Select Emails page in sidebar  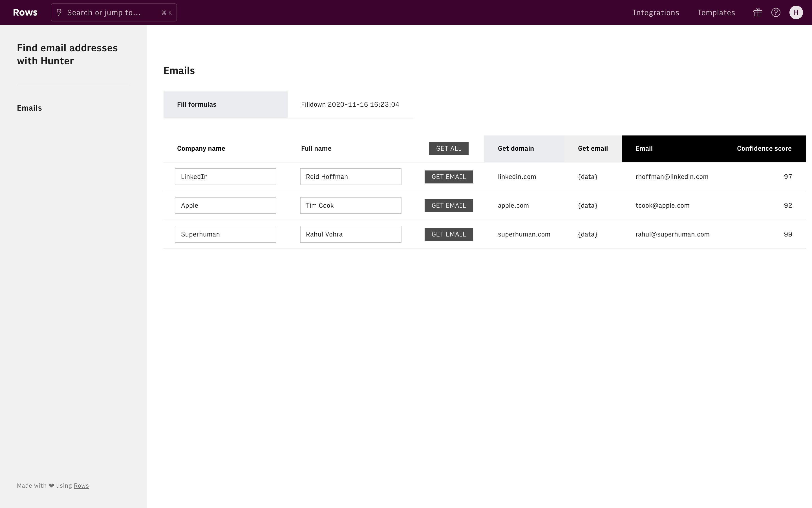30,108
